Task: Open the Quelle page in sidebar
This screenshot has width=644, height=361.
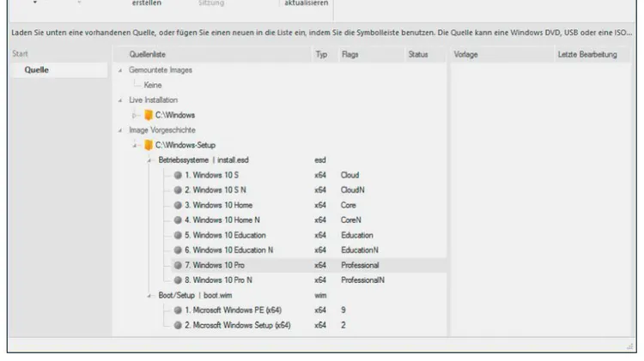Action: point(60,70)
